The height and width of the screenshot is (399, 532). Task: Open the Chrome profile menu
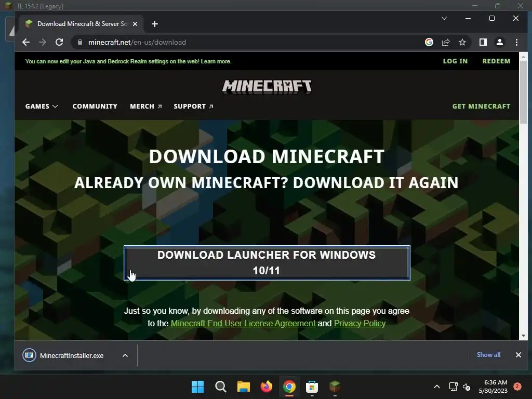(499, 42)
